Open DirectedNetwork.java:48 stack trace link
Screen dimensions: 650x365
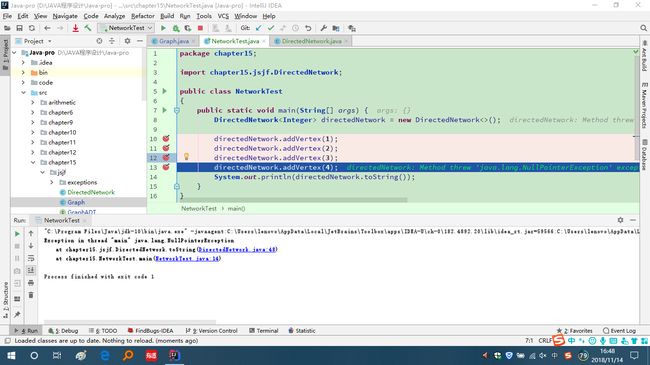pos(237,249)
